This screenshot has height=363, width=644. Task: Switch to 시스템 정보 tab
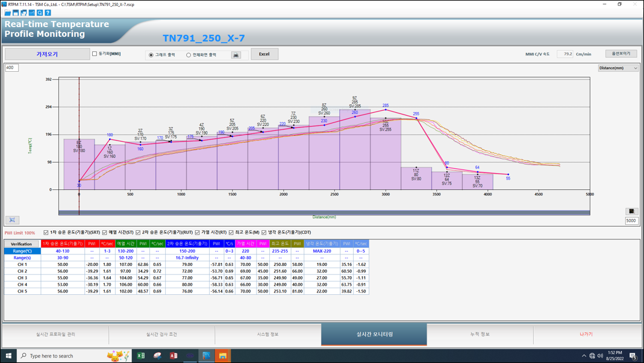(x=268, y=334)
